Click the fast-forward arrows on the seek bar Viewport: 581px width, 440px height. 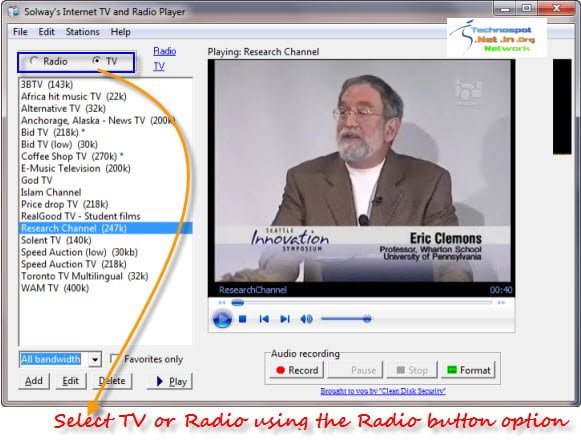(x=501, y=303)
